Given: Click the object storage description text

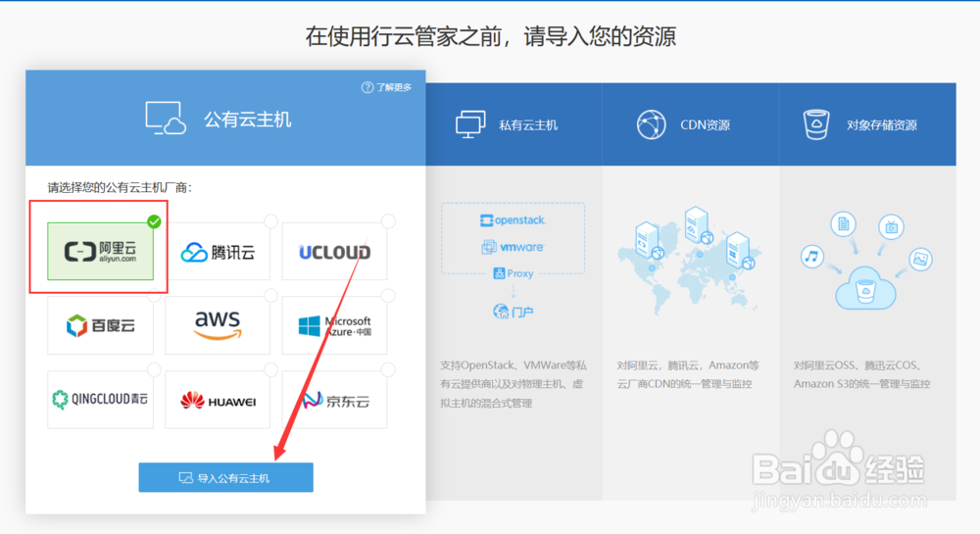Looking at the screenshot, I should [861, 374].
